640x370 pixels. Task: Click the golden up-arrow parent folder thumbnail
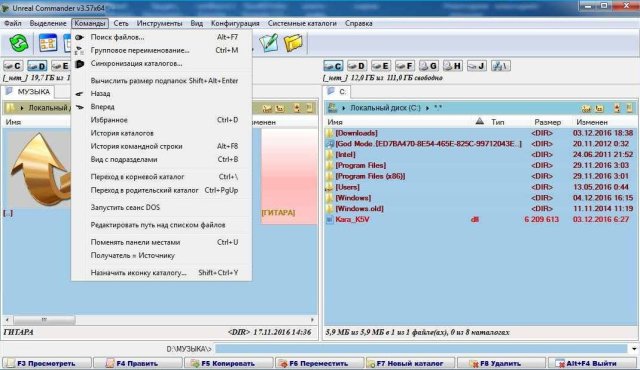pyautogui.click(x=39, y=169)
